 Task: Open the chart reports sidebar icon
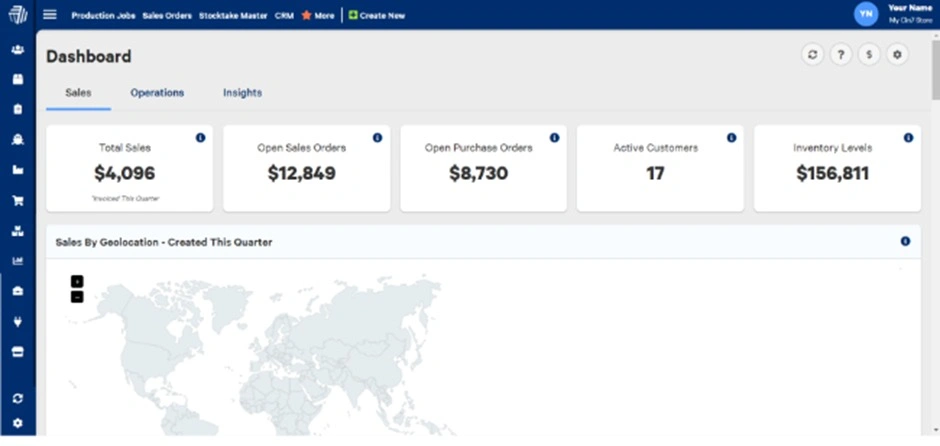click(17, 261)
